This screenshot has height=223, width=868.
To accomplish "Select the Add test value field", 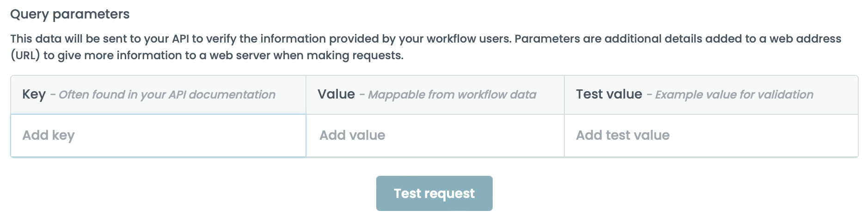I will 711,136.
